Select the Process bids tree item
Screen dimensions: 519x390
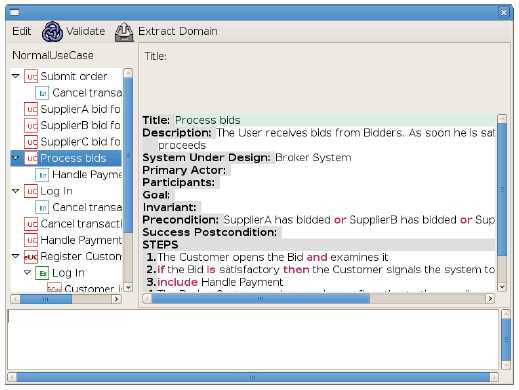[73, 158]
